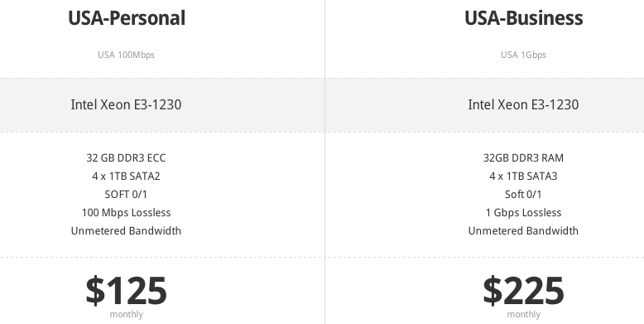
Task: Click the 1 Gbps Lossless feature
Action: pyautogui.click(x=523, y=213)
